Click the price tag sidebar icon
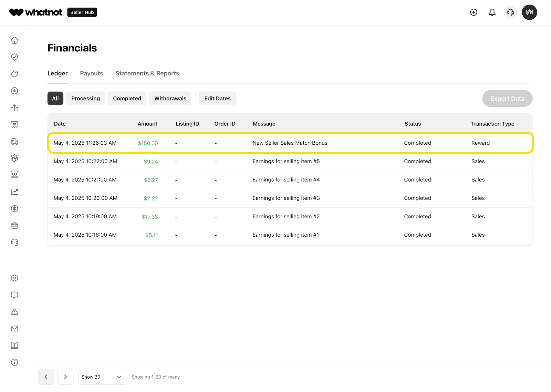 coord(14,74)
